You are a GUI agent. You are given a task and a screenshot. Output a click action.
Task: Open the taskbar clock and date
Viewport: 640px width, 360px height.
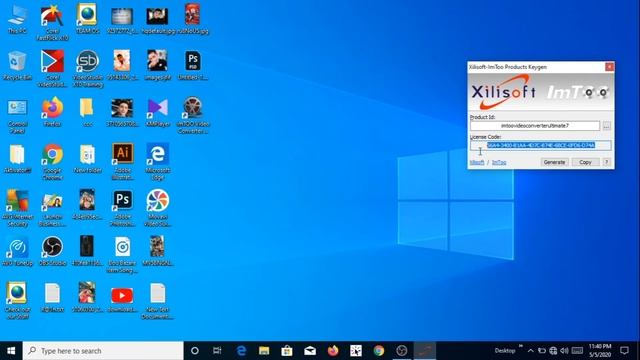[x=600, y=351]
